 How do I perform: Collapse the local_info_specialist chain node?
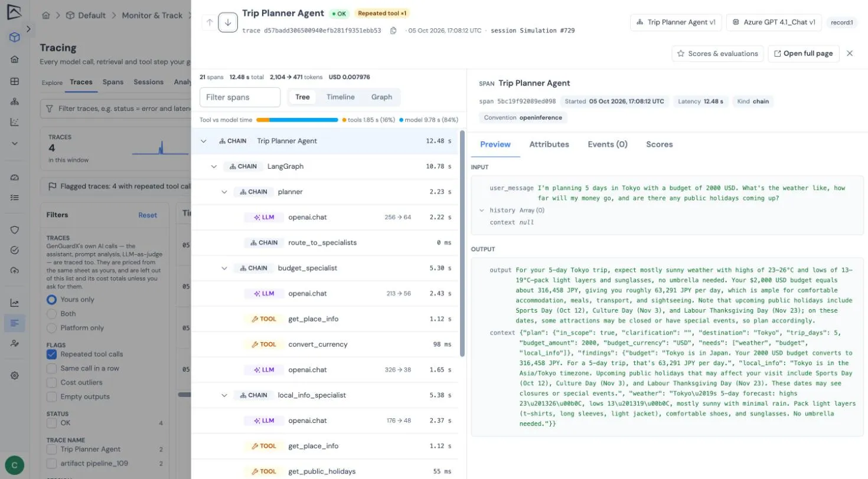click(x=224, y=395)
